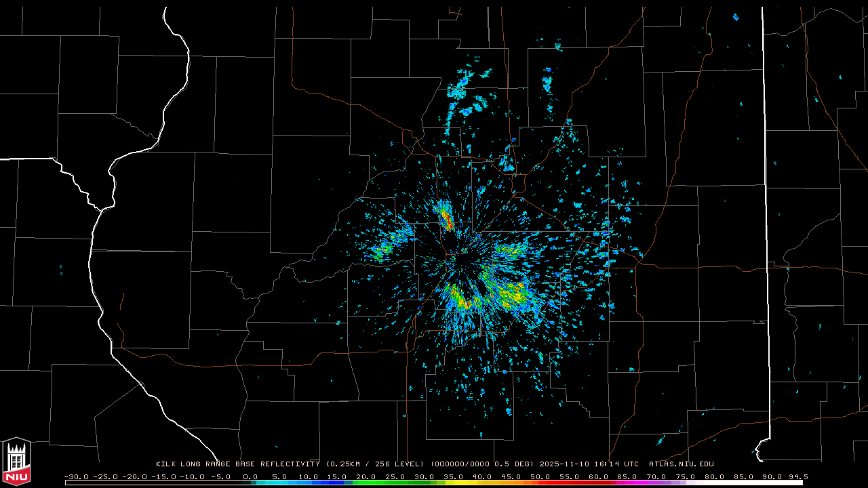This screenshot has width=868, height=488.
Task: Click the 94.5 scale label
Action: [x=797, y=476]
